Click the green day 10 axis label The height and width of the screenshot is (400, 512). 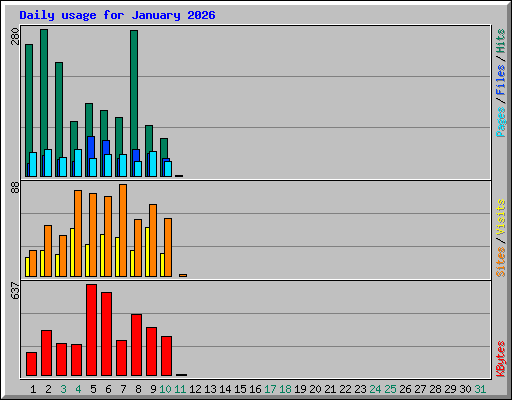coord(165,389)
